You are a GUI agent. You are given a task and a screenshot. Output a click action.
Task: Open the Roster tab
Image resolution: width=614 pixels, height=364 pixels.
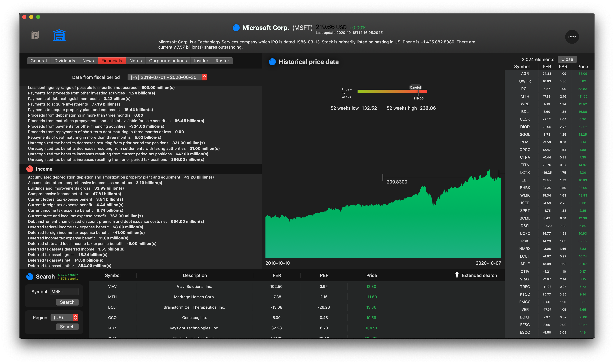(222, 61)
